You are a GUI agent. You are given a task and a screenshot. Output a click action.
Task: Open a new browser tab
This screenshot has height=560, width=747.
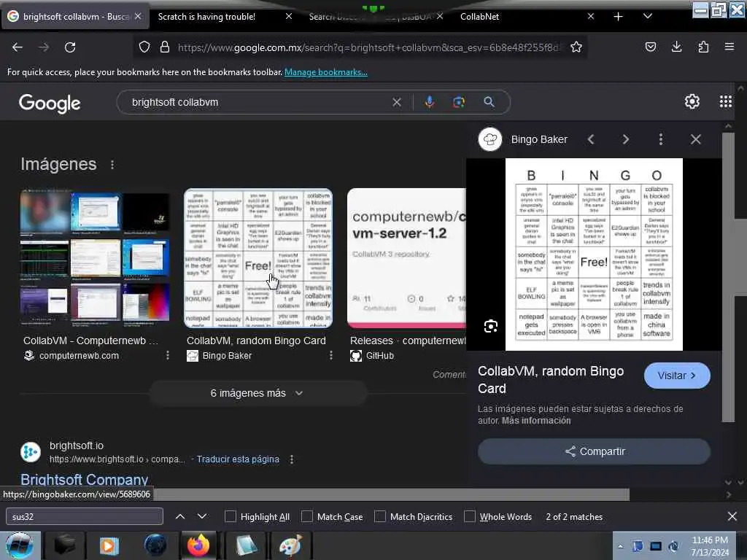[618, 17]
